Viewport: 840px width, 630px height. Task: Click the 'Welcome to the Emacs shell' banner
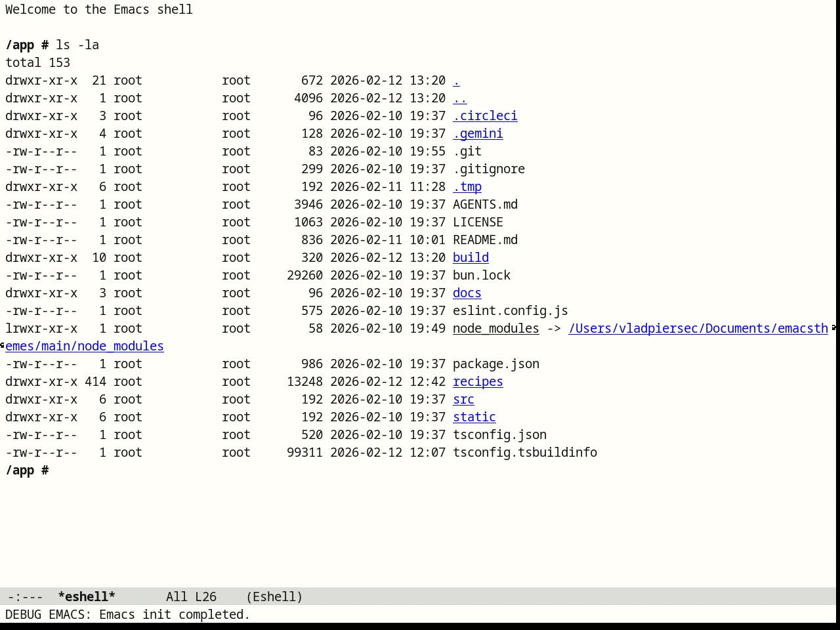click(99, 10)
